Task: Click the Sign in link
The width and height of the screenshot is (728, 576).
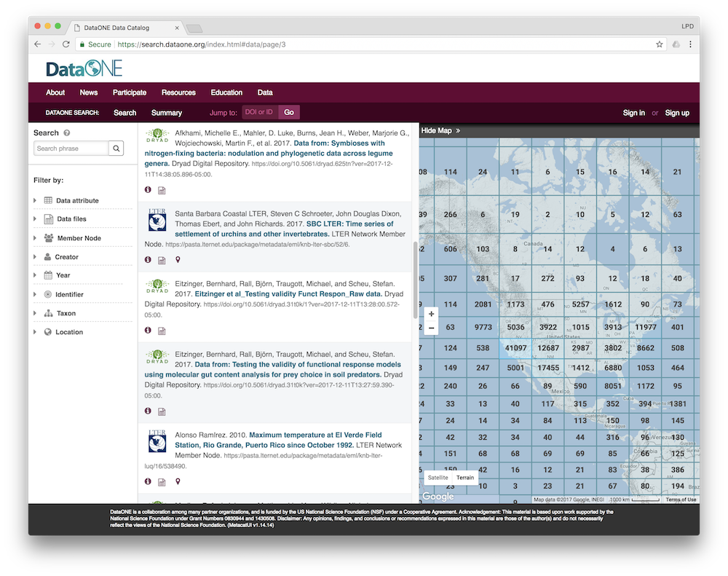Action: point(633,113)
